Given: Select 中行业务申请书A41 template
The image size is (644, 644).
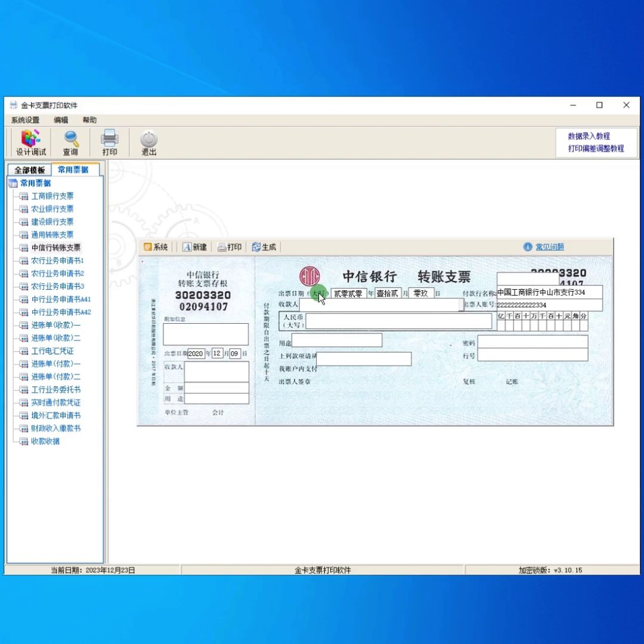Looking at the screenshot, I should tap(61, 299).
